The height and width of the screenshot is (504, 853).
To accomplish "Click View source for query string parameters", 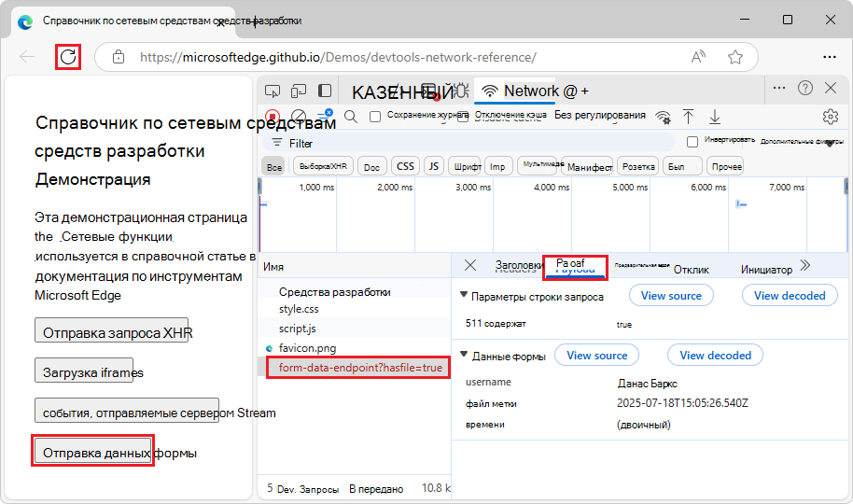I will click(671, 296).
